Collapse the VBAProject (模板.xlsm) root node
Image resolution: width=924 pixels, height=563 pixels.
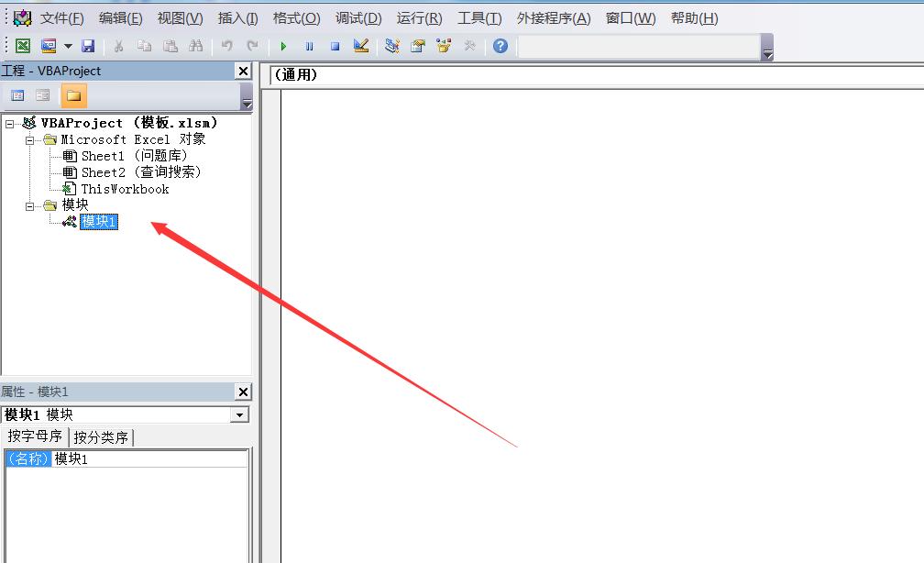click(x=9, y=124)
